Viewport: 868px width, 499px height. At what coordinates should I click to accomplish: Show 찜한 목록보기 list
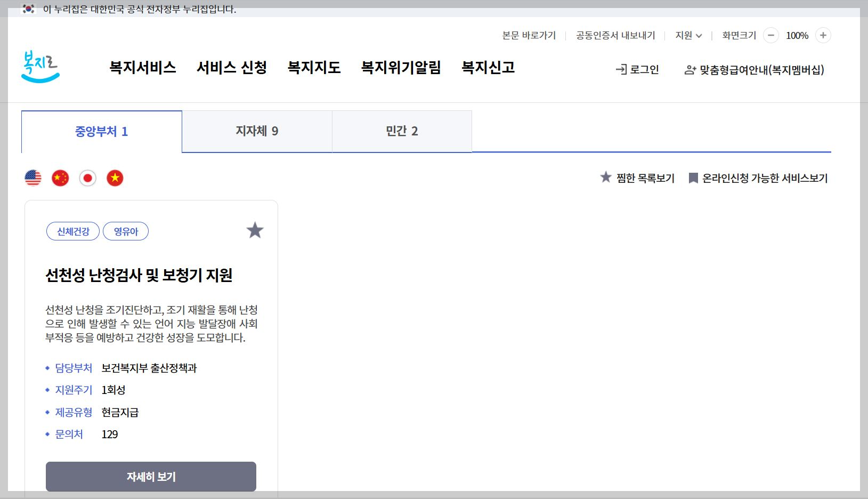(x=637, y=178)
